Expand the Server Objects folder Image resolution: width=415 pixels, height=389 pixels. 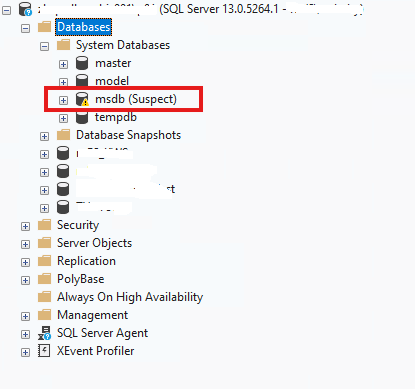(25, 244)
